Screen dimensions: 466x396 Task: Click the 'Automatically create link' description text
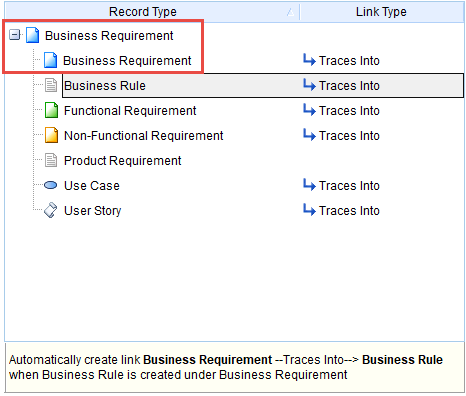[226, 367]
